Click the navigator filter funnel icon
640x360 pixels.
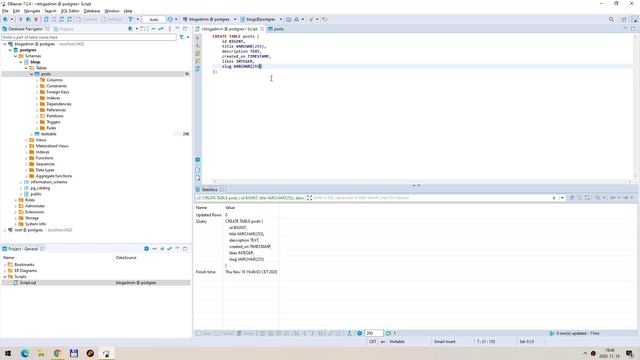182,37
